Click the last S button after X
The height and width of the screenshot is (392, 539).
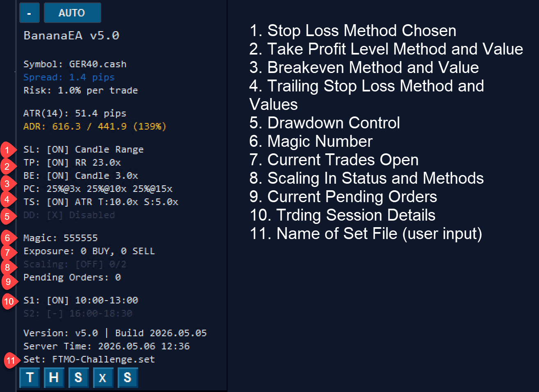127,378
